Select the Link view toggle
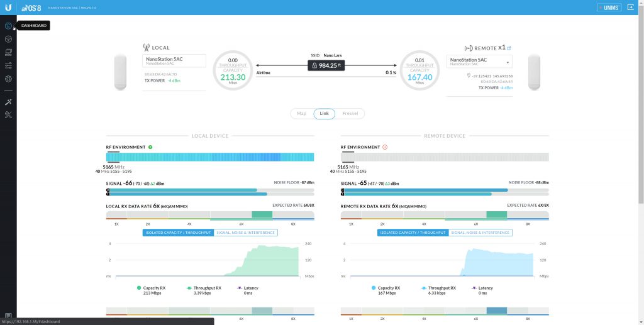644x325 pixels. coord(324,114)
